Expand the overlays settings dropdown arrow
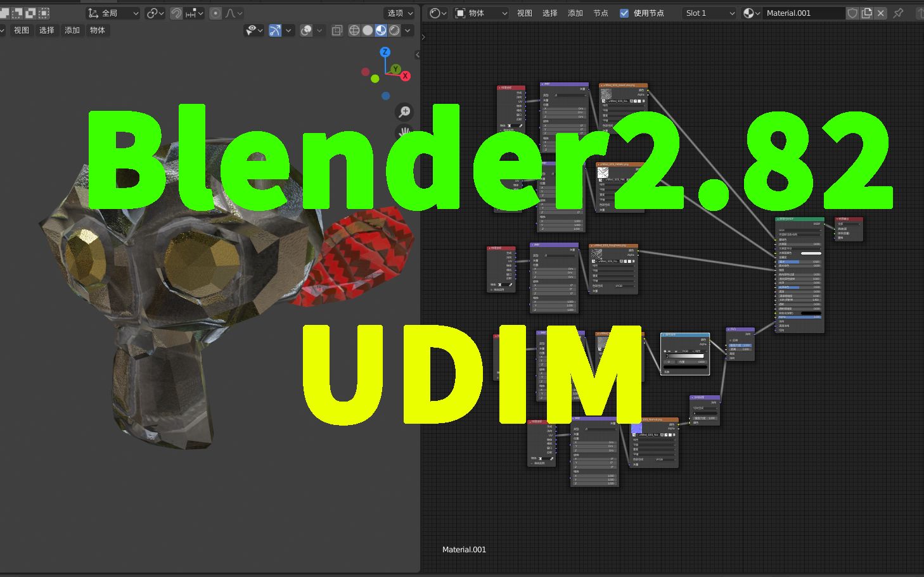Image resolution: width=924 pixels, height=577 pixels. pos(320,30)
